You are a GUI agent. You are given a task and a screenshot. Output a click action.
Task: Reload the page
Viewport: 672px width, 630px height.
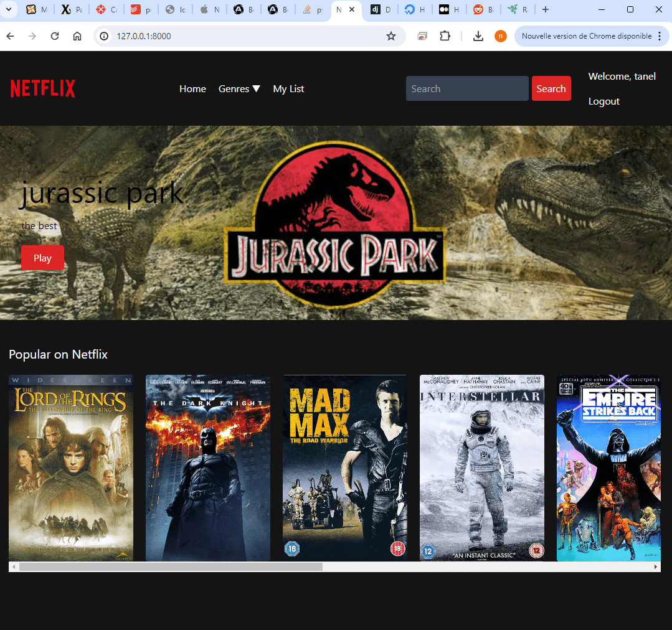[x=55, y=35]
